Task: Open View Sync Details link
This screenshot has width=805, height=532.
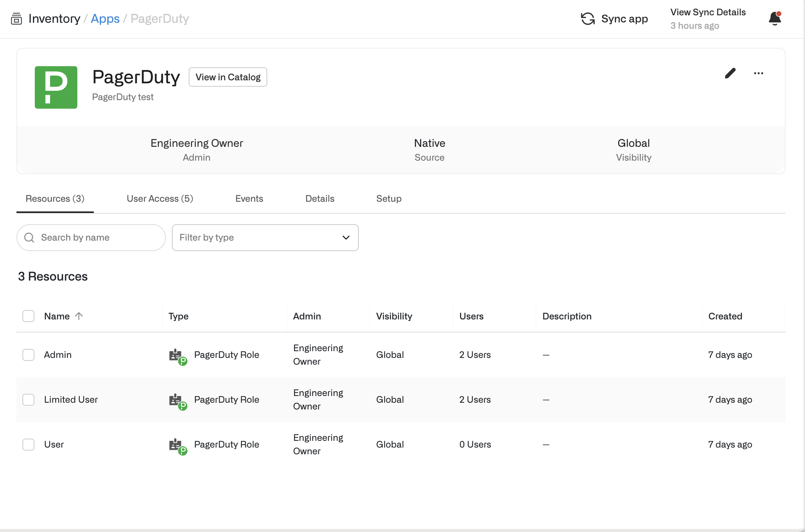Action: (x=708, y=12)
